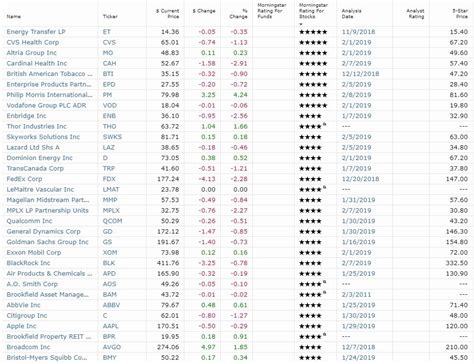Click the sort arrow under Rating For Stocks
This screenshot has width=474, height=364.
(x=301, y=24)
